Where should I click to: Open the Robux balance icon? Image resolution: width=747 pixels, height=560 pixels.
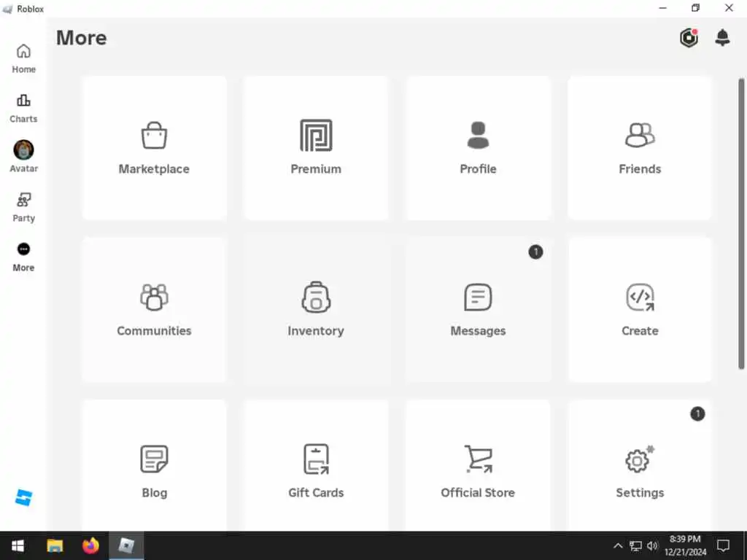coord(689,38)
